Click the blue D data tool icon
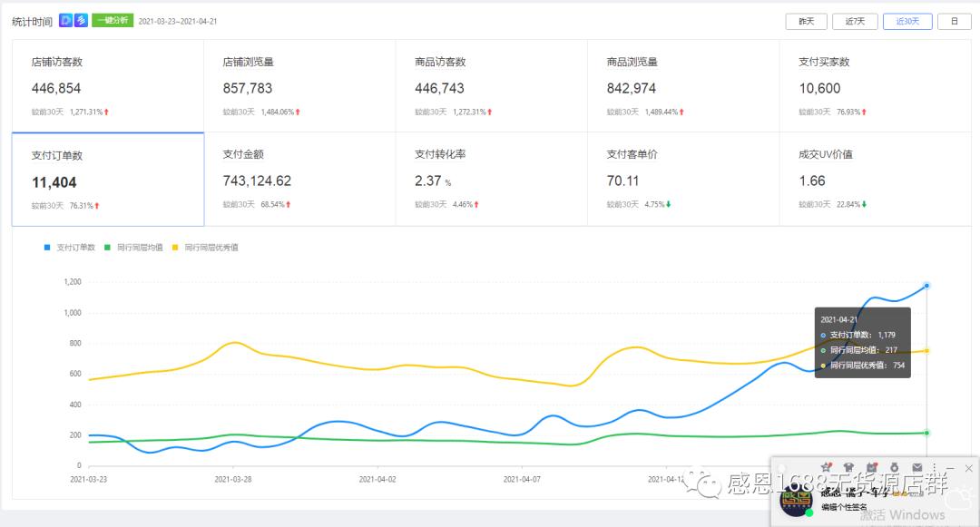 coord(64,19)
